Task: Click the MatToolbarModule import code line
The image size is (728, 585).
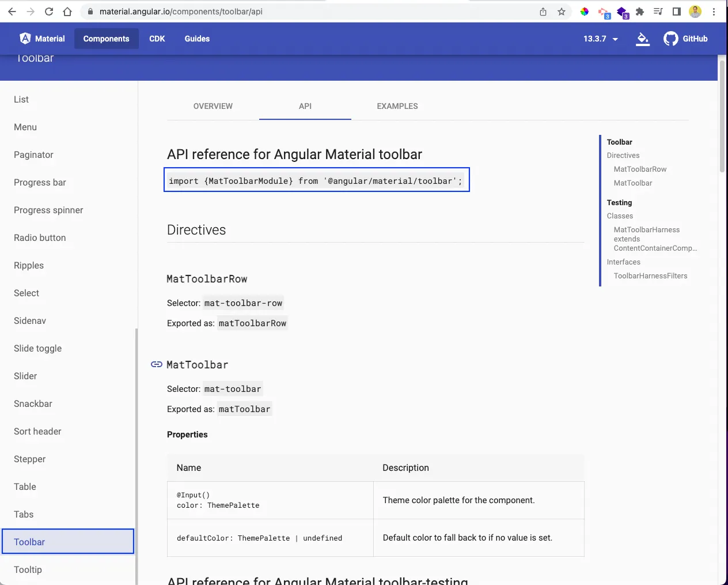Action: pyautogui.click(x=316, y=180)
